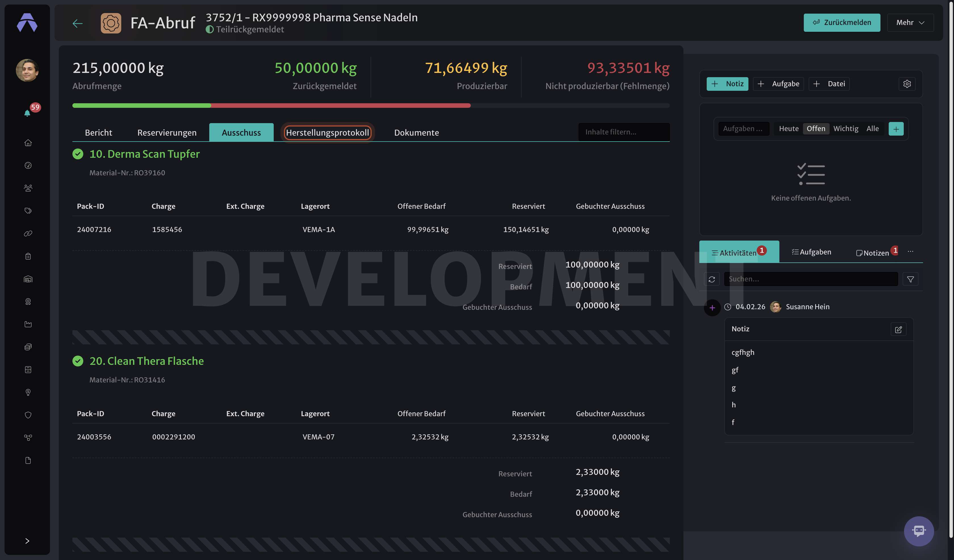Open the three-dots overflow in activity tabs

[x=911, y=251]
